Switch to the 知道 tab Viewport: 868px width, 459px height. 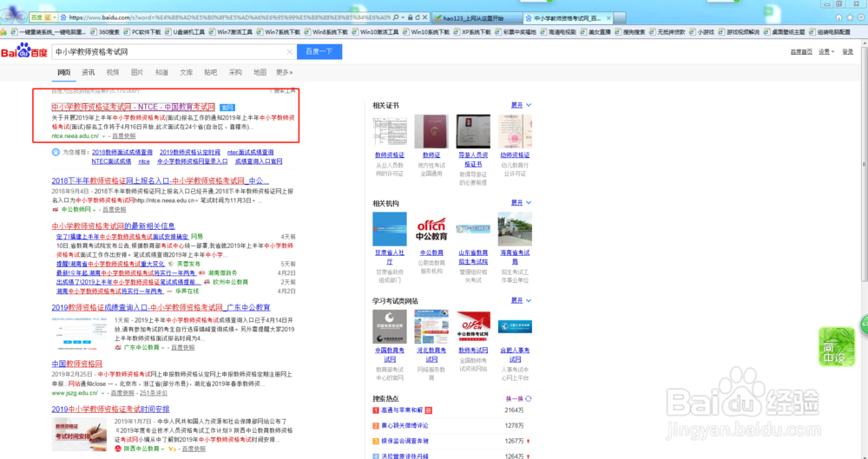pyautogui.click(x=161, y=73)
